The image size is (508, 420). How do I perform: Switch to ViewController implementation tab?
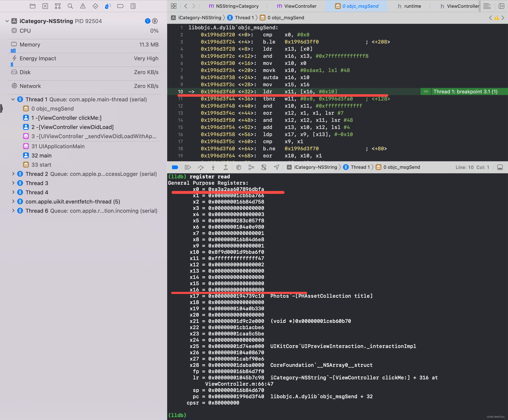(296, 6)
